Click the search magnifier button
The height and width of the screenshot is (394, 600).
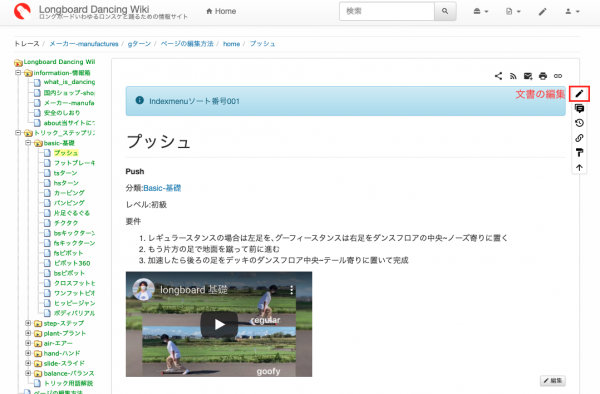tap(445, 11)
